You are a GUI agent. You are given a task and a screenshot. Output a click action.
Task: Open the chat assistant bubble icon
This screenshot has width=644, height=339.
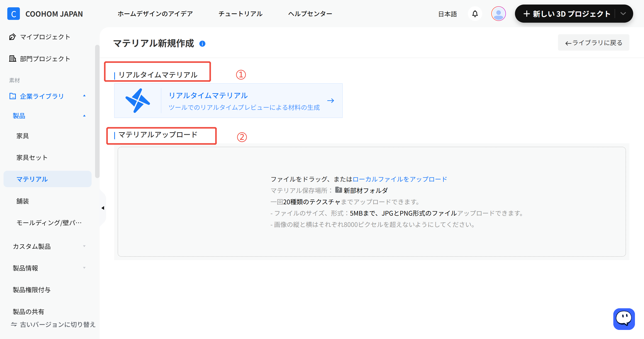(x=624, y=319)
